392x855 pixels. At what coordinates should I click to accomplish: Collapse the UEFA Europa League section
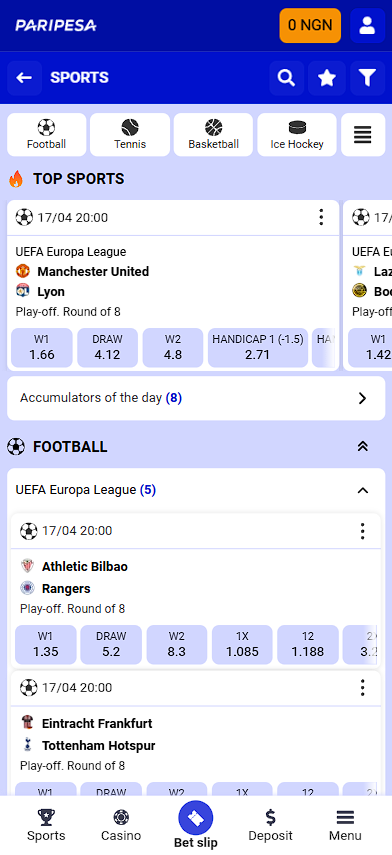[363, 490]
